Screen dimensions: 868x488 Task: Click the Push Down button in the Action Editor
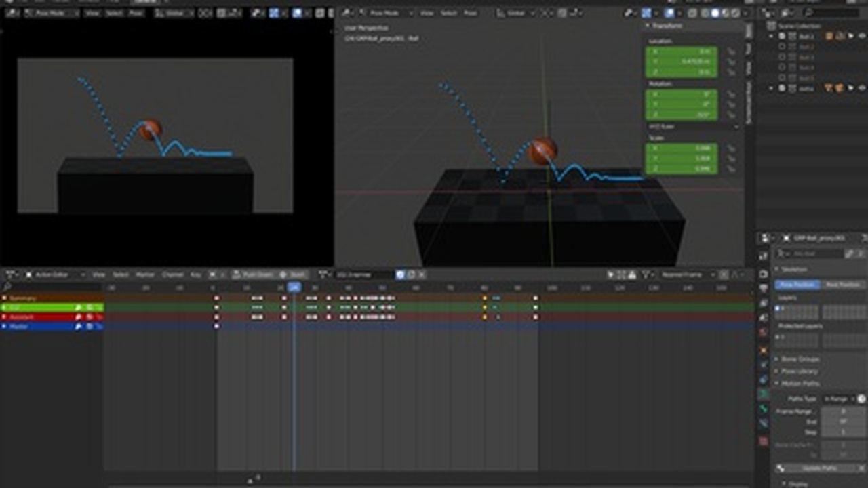(252, 274)
